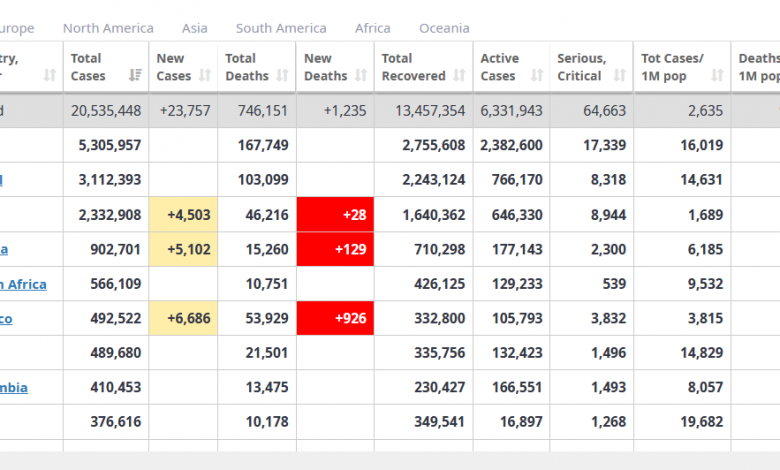Screen dimensions: 780x470
Task: Switch to South America tab
Action: click(281, 28)
